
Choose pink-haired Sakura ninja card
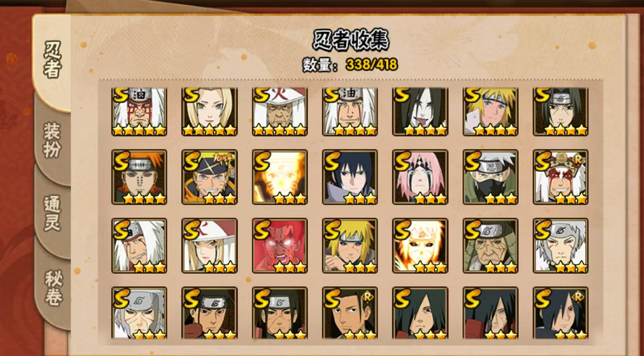[x=420, y=176]
